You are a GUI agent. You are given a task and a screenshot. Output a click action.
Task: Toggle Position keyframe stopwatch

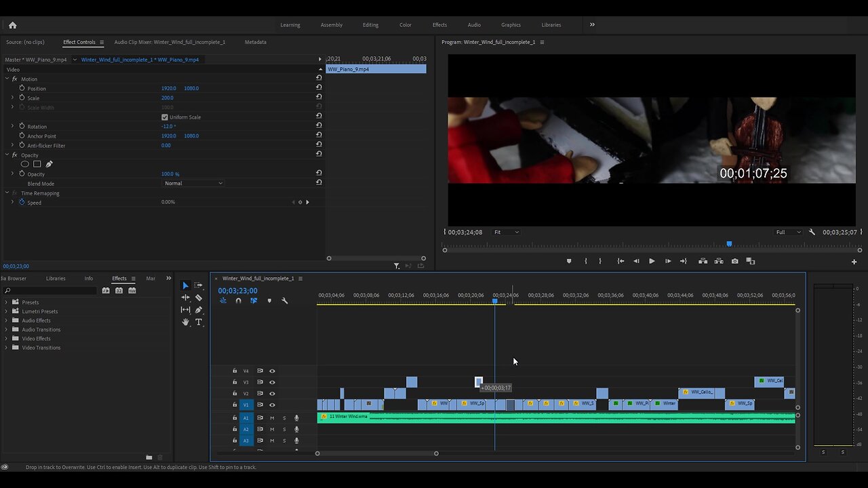click(x=22, y=88)
